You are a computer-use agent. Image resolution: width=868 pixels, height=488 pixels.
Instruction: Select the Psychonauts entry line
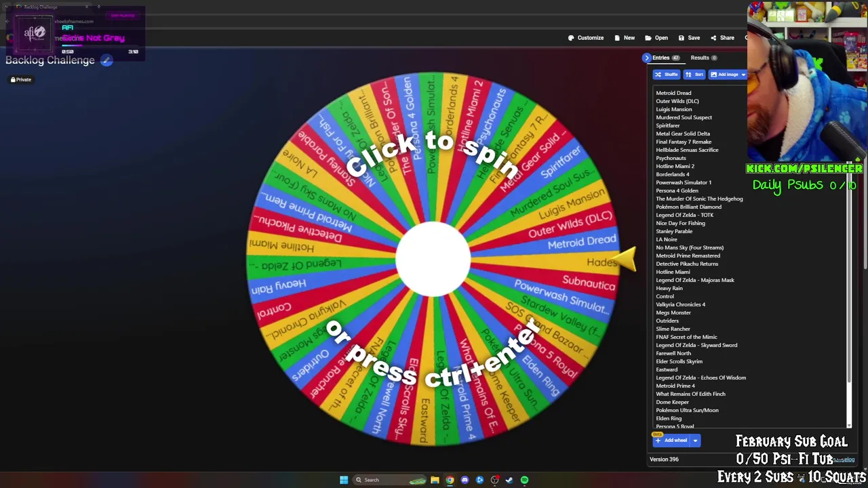671,159
